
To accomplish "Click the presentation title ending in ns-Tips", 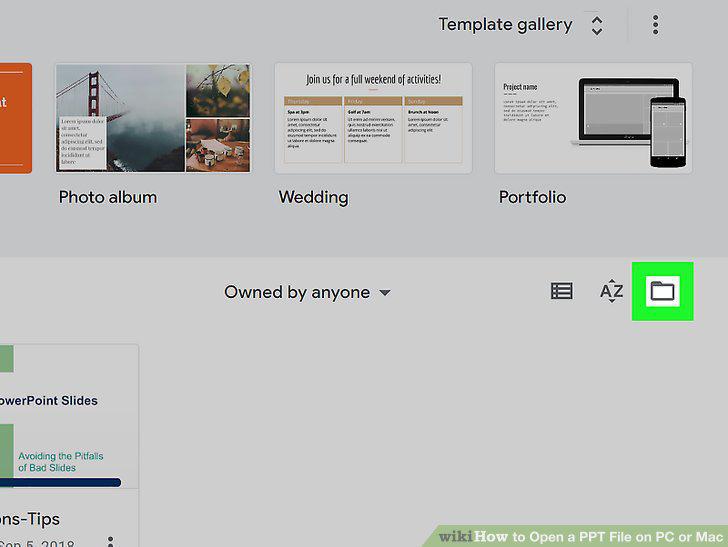I will [x=30, y=519].
